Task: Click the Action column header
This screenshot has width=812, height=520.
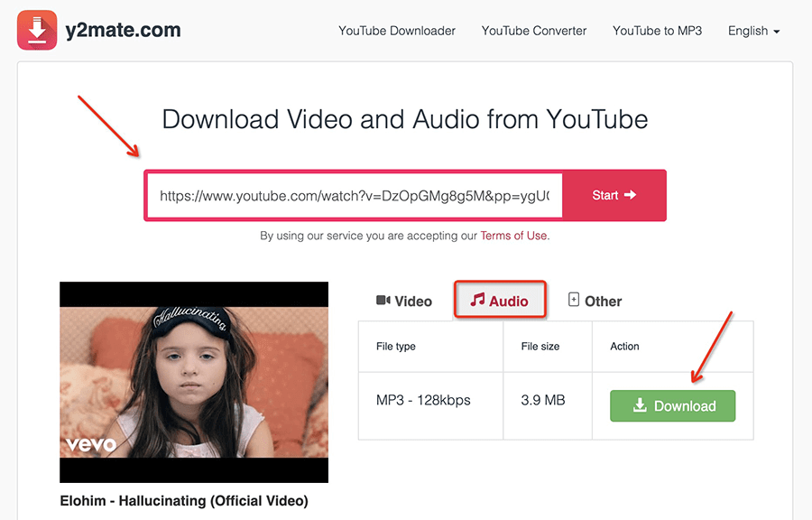Action: click(624, 347)
